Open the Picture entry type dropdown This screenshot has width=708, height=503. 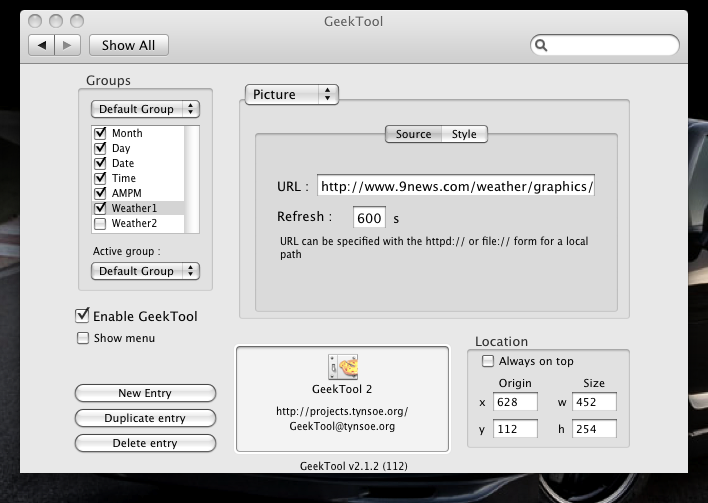(292, 94)
